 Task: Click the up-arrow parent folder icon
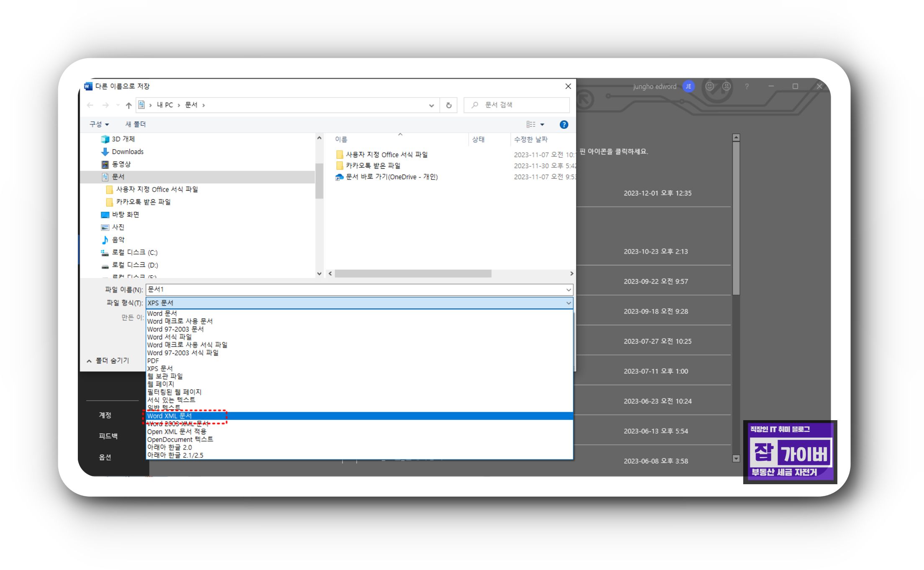[128, 105]
